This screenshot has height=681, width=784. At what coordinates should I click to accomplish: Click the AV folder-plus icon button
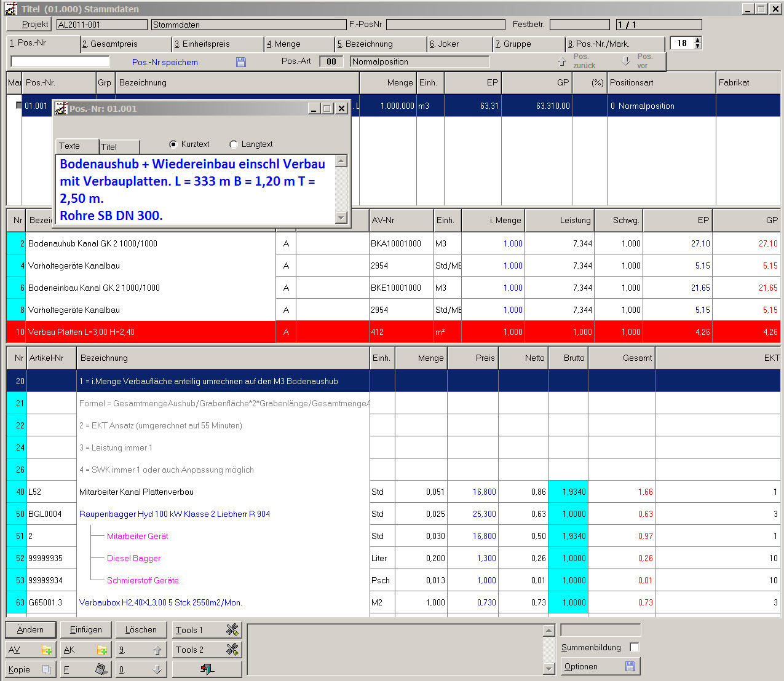46,650
